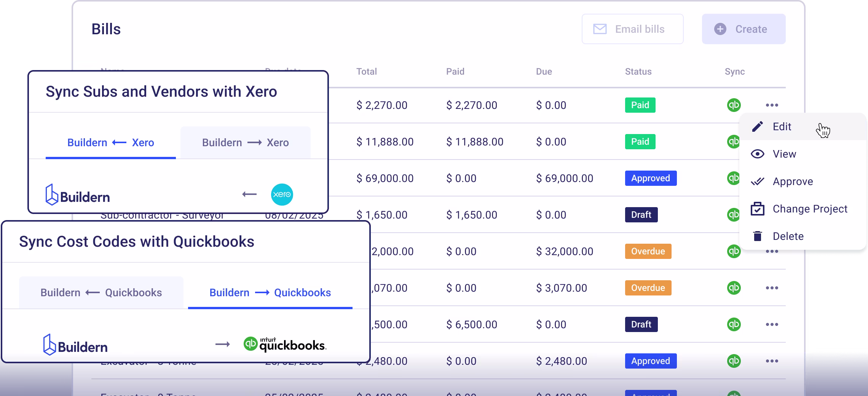
Task: Click the Create button
Action: [744, 29]
